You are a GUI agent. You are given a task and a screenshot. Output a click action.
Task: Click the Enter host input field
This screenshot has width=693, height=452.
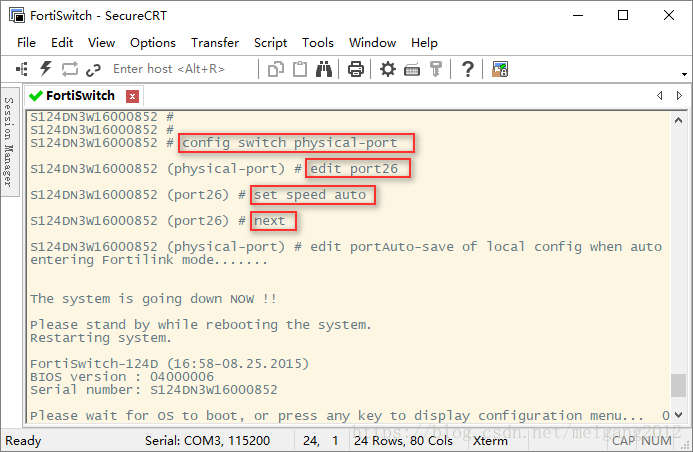[181, 69]
